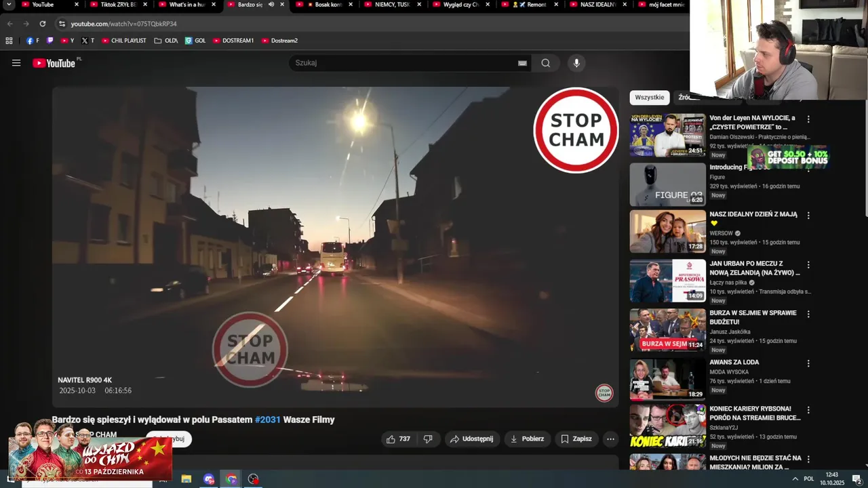Open options for NASZ IDEALNY DZIEŃ video
This screenshot has width=868, height=488.
[808, 216]
